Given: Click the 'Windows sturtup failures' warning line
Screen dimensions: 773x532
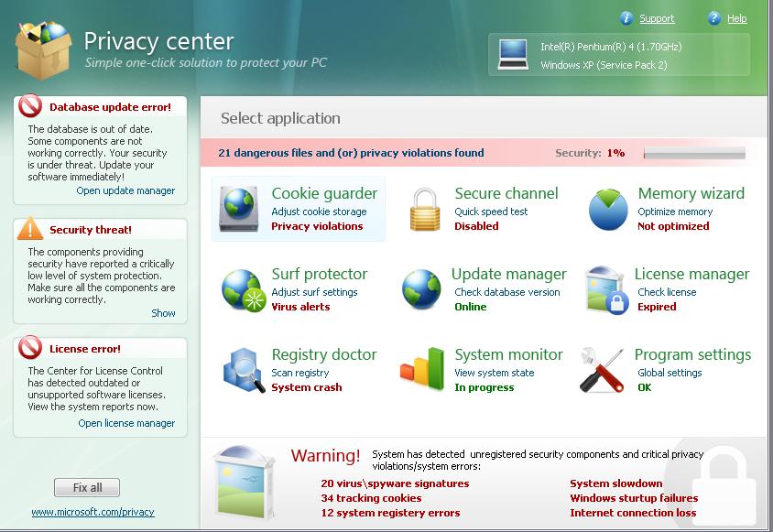Looking at the screenshot, I should tap(634, 498).
